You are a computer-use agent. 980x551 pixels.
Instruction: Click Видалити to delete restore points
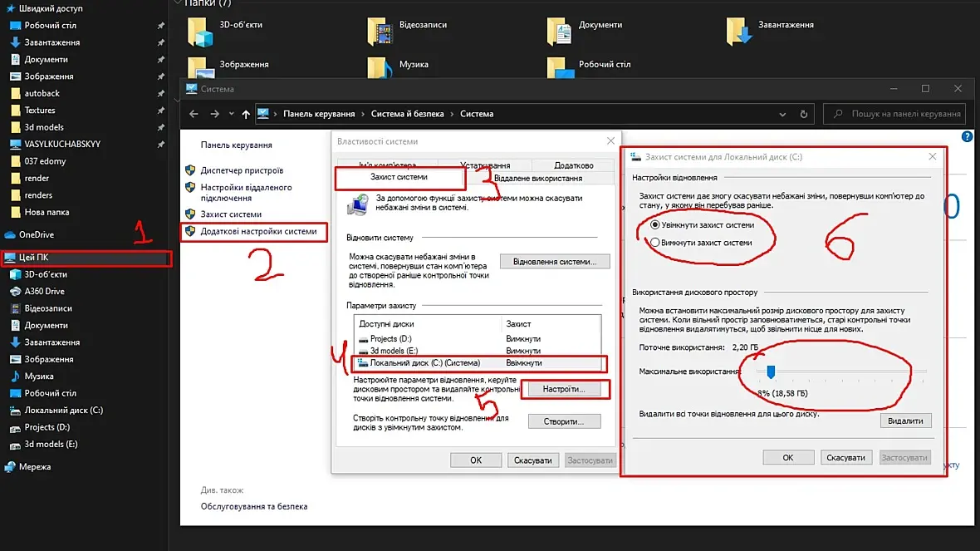tap(905, 421)
